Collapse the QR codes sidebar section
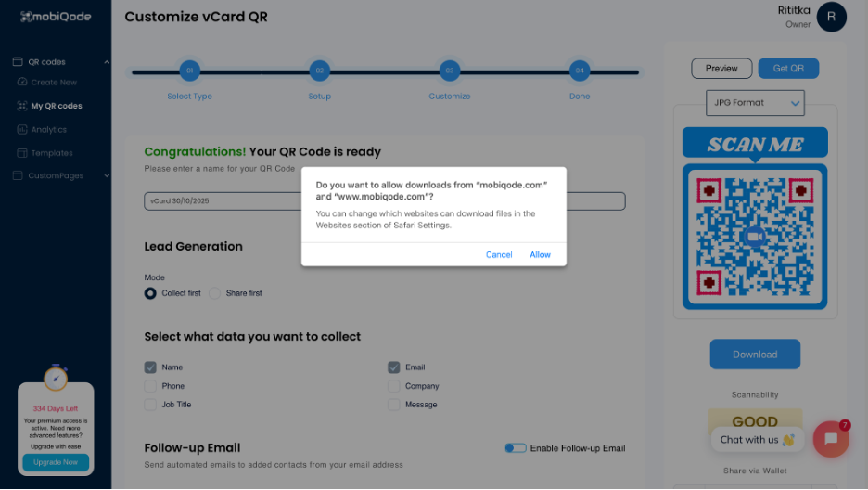 (107, 62)
